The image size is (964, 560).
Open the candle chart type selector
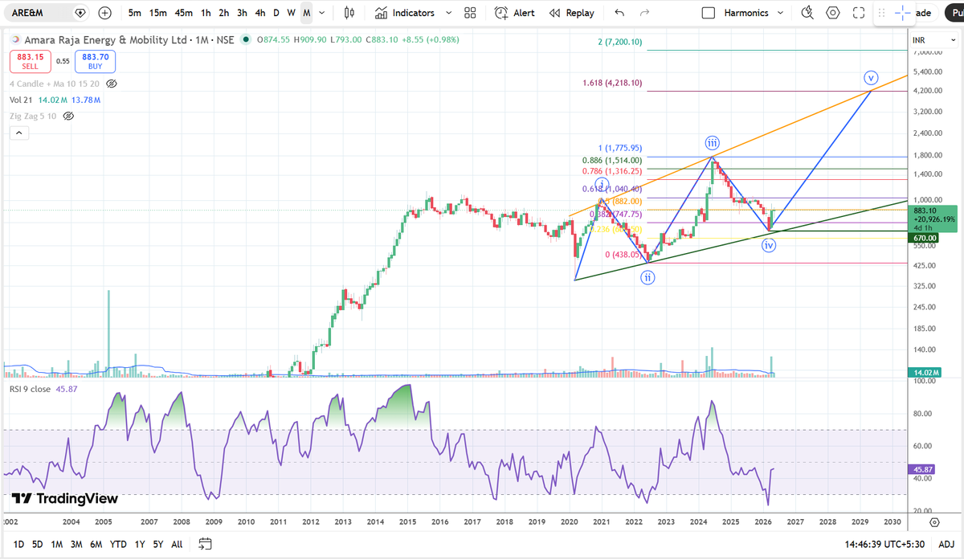(349, 13)
